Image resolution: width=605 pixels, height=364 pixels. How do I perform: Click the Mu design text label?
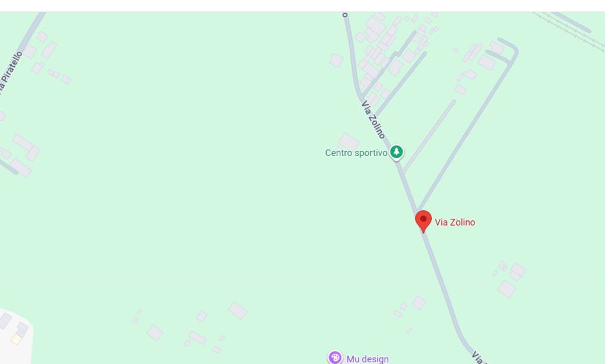367,359
